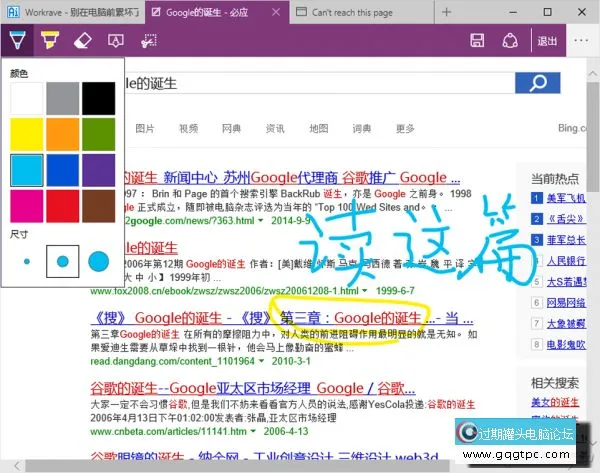Pick the yellow color swatch
Viewport: 600px width, 473px height.
click(26, 134)
